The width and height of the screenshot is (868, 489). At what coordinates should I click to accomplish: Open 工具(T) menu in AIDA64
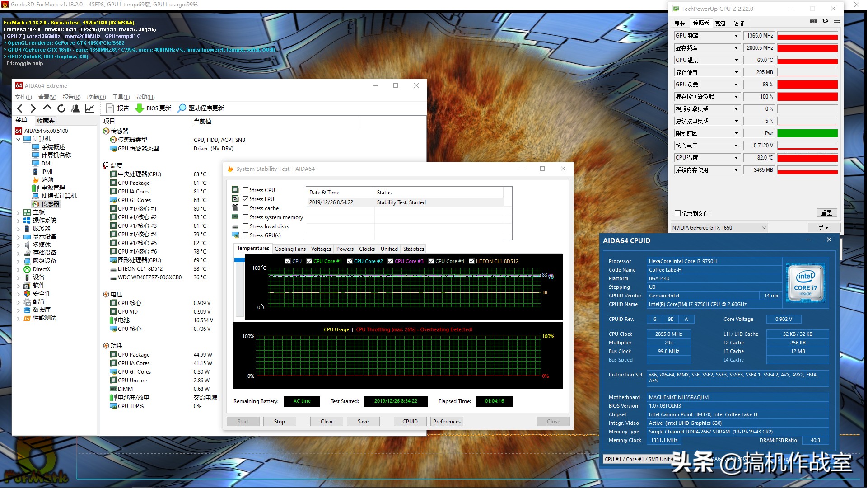pyautogui.click(x=121, y=97)
